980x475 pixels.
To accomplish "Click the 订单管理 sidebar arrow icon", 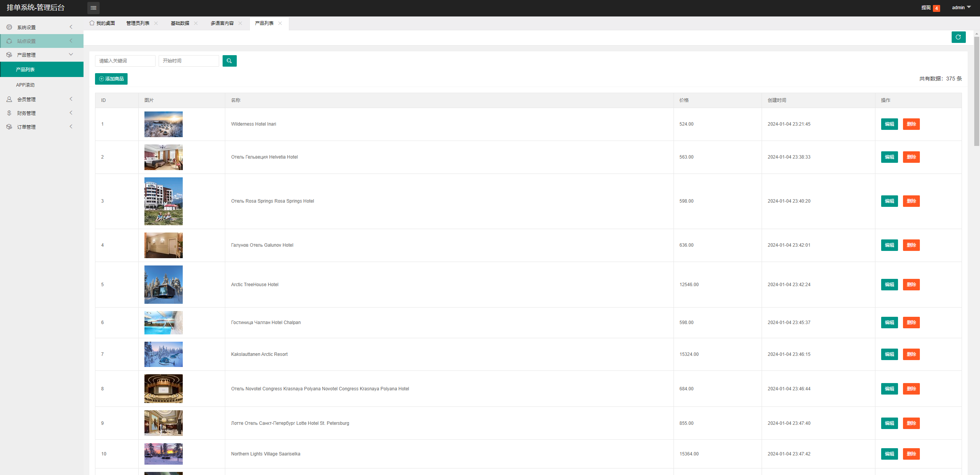I will 71,127.
